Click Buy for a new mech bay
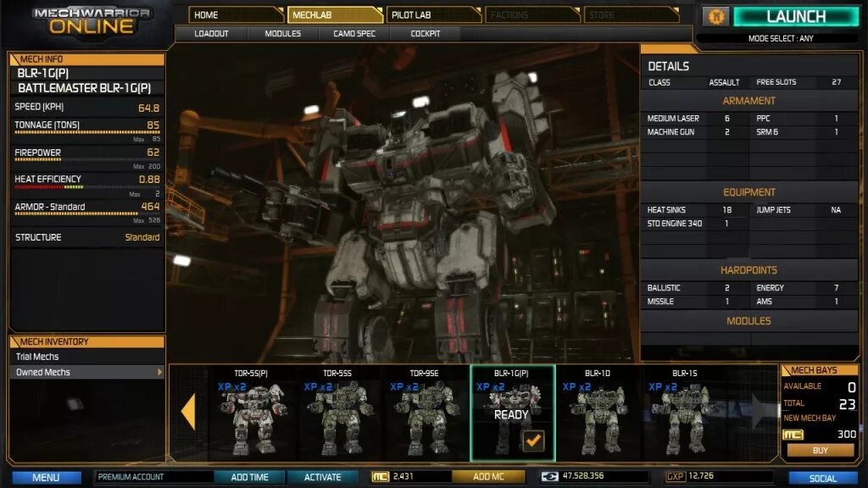 tap(821, 451)
